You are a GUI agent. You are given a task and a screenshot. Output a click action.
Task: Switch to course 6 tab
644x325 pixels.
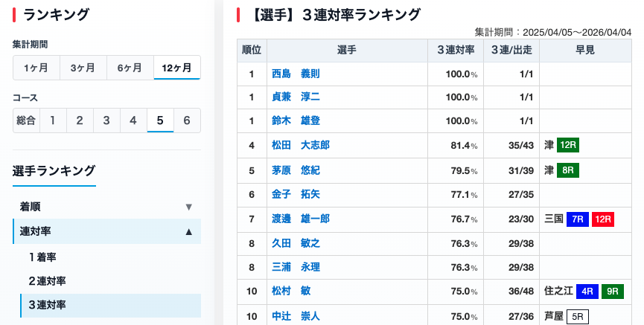(187, 120)
